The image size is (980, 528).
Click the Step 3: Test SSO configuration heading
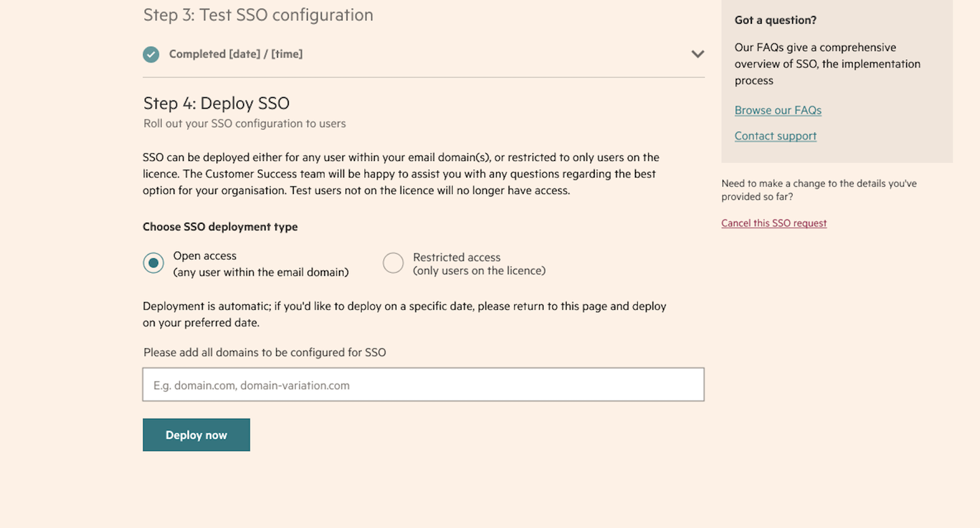pos(258,15)
